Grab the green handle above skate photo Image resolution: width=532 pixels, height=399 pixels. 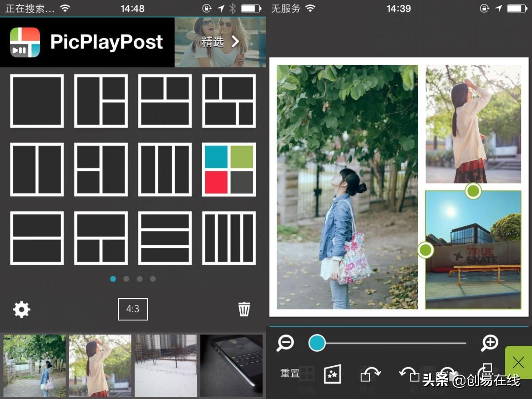click(x=473, y=191)
